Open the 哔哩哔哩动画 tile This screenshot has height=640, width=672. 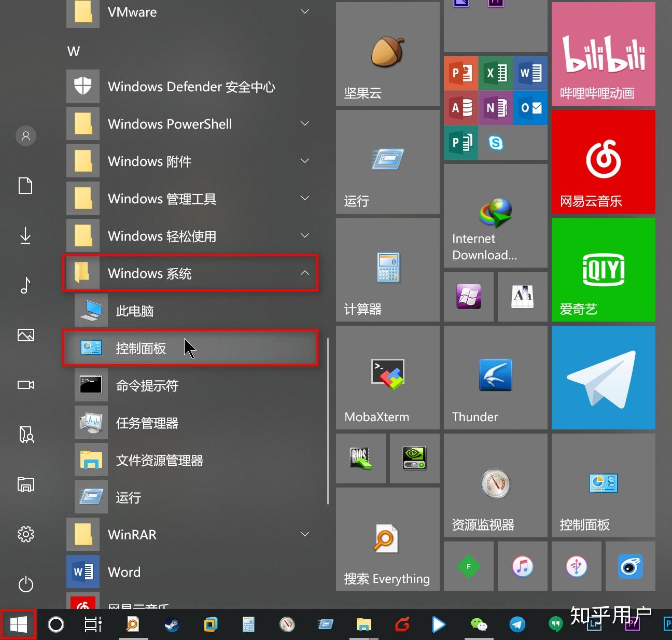point(603,54)
